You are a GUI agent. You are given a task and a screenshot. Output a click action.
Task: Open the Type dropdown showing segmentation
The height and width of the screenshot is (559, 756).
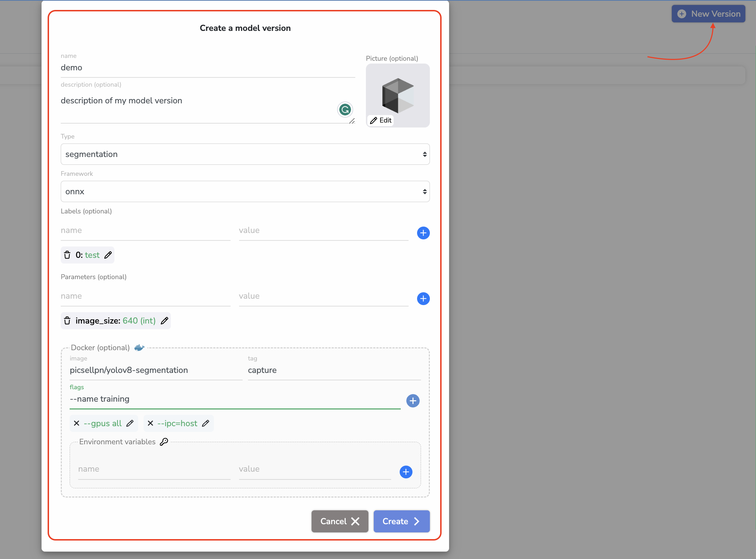point(245,154)
